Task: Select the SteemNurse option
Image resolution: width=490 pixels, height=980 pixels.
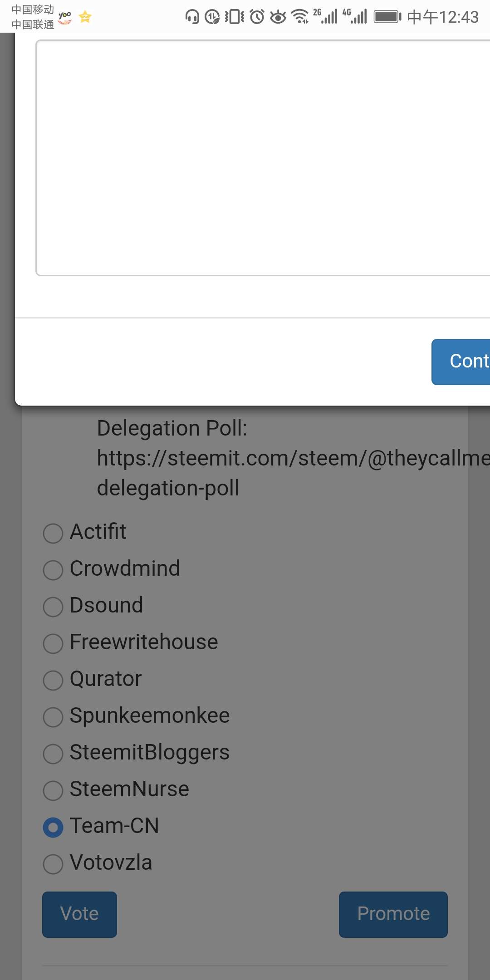Action: point(53,790)
